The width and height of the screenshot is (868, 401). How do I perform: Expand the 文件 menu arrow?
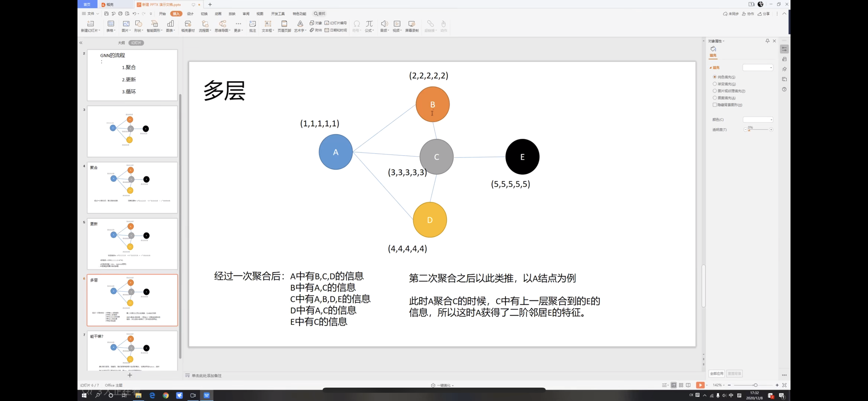[x=98, y=14]
